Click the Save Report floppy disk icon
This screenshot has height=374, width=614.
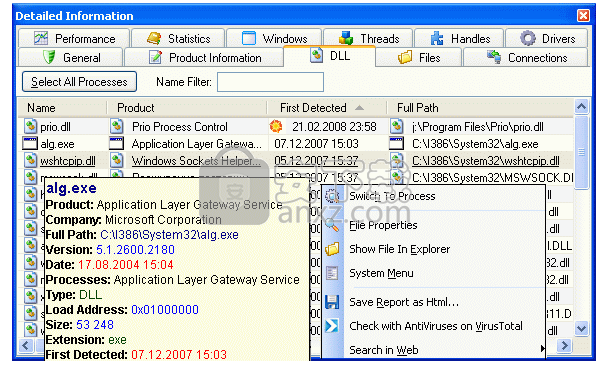pyautogui.click(x=332, y=302)
